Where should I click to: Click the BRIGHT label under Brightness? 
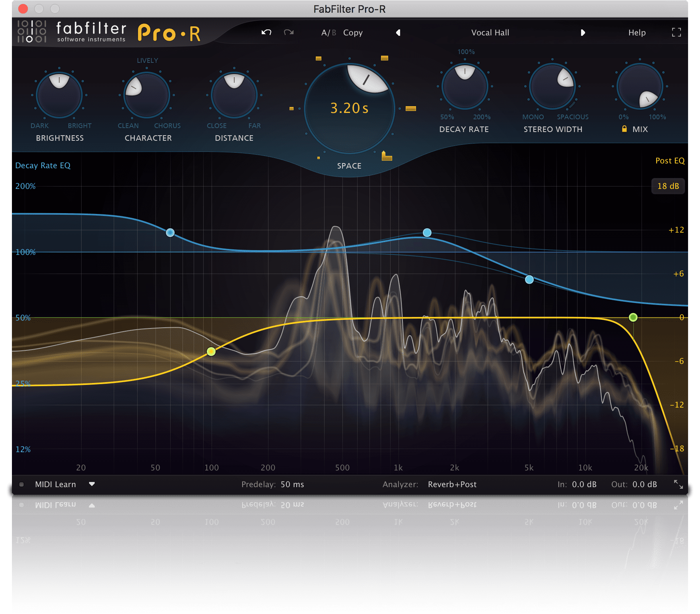80,126
